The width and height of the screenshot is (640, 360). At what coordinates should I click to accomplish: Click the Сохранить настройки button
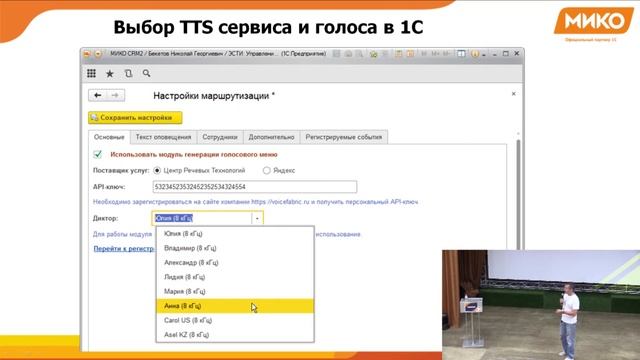tap(135, 118)
